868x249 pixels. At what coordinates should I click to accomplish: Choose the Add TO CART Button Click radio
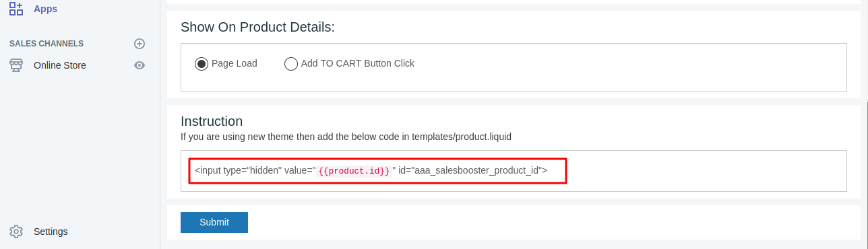point(290,64)
